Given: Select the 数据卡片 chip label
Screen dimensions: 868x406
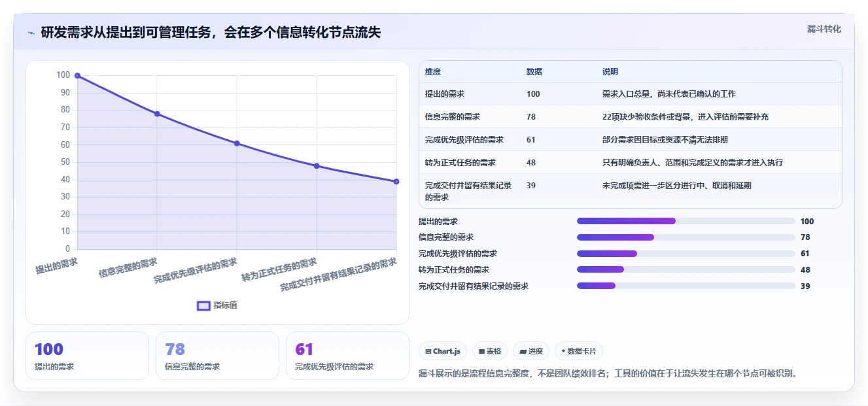Looking at the screenshot, I should pyautogui.click(x=582, y=351).
